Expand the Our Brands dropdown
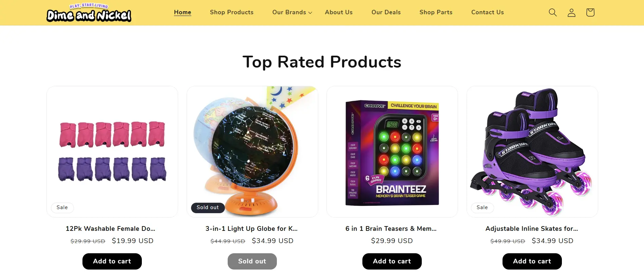The height and width of the screenshot is (276, 644). [292, 12]
